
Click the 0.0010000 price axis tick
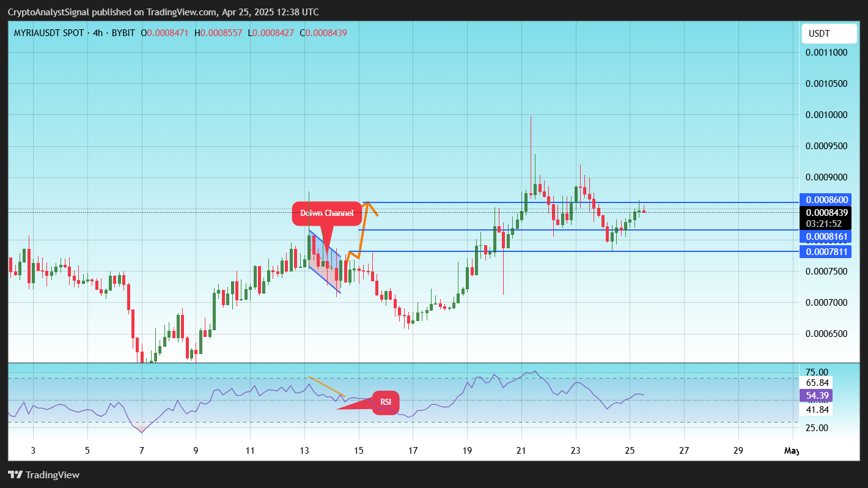(826, 115)
